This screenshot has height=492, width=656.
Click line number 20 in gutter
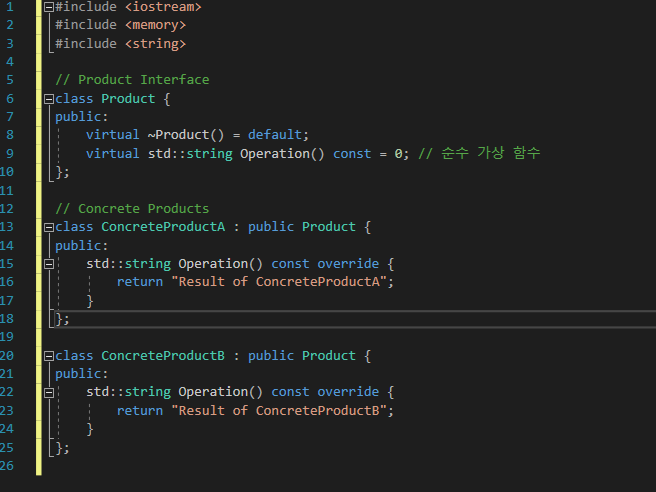[7, 356]
